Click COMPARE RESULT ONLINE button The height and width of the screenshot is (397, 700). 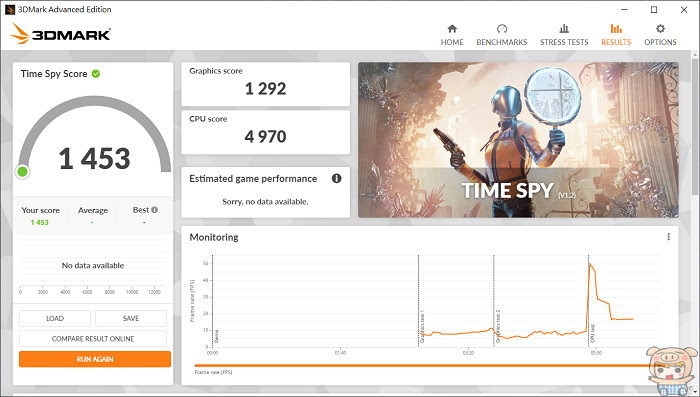click(93, 338)
